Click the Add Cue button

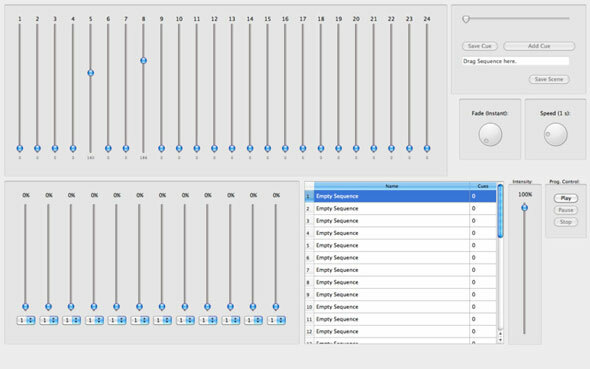click(539, 46)
